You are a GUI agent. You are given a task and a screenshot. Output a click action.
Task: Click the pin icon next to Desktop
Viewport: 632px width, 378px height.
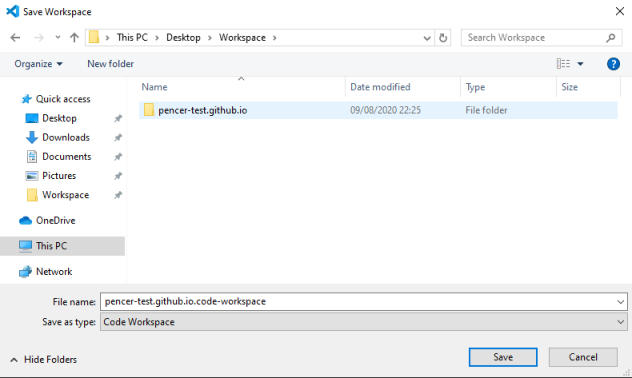[118, 118]
